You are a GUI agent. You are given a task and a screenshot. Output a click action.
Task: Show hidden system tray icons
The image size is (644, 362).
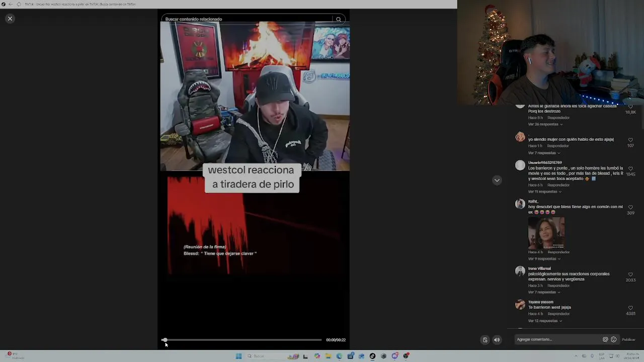coord(576,356)
